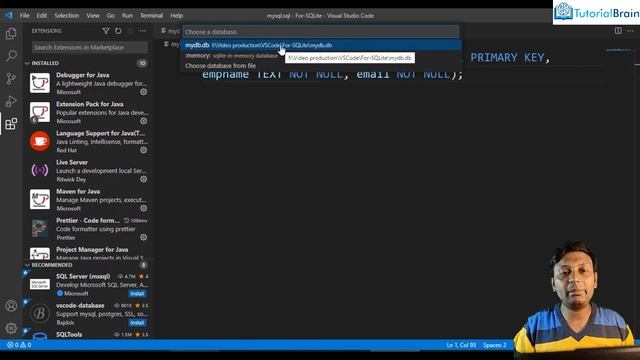The height and width of the screenshot is (360, 640).
Task: Click Search Extensions in Marketplace field
Action: coord(90,47)
